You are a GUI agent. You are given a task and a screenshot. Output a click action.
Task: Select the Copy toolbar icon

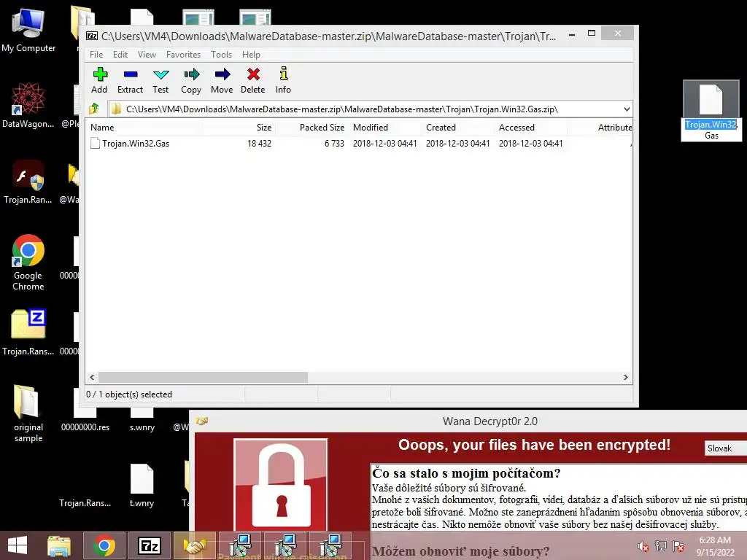point(191,80)
